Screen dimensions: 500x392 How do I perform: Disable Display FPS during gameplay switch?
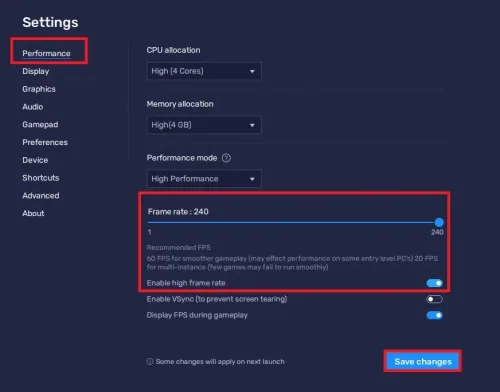[435, 315]
